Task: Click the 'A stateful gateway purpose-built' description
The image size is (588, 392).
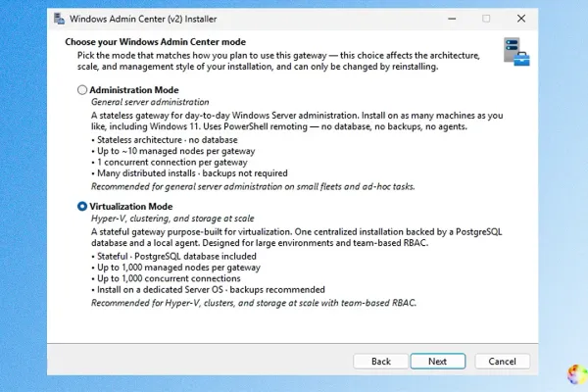Action: click(x=297, y=237)
